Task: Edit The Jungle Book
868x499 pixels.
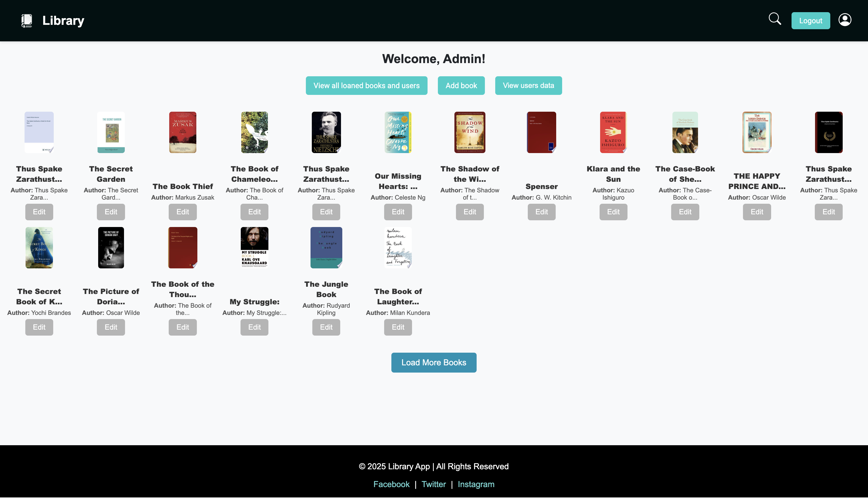Action: (326, 327)
